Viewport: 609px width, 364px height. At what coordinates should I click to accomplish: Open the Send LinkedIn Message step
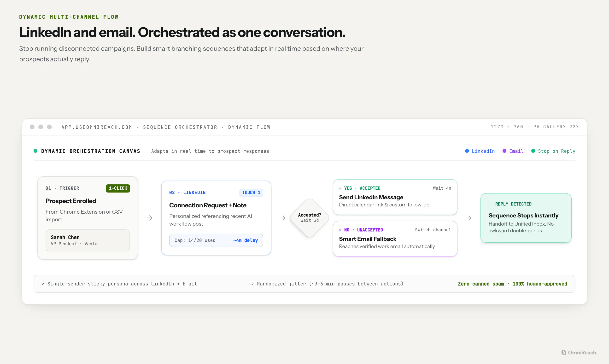pos(395,197)
